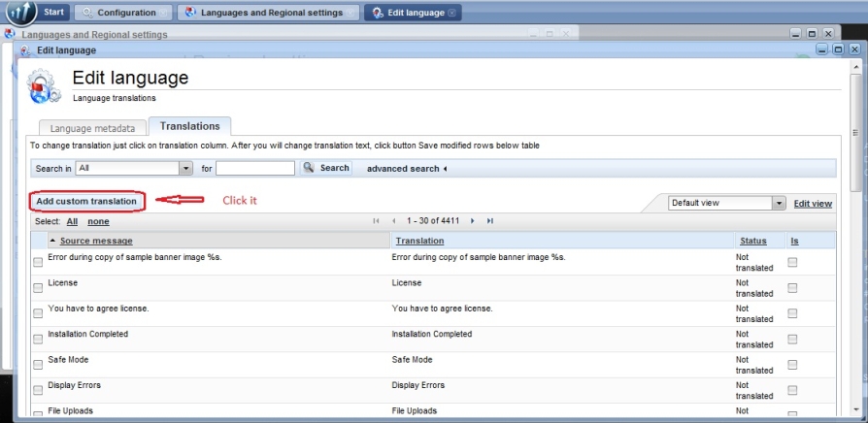This screenshot has height=423, width=868.
Task: Toggle Is checkbox for License row
Action: coord(792,287)
